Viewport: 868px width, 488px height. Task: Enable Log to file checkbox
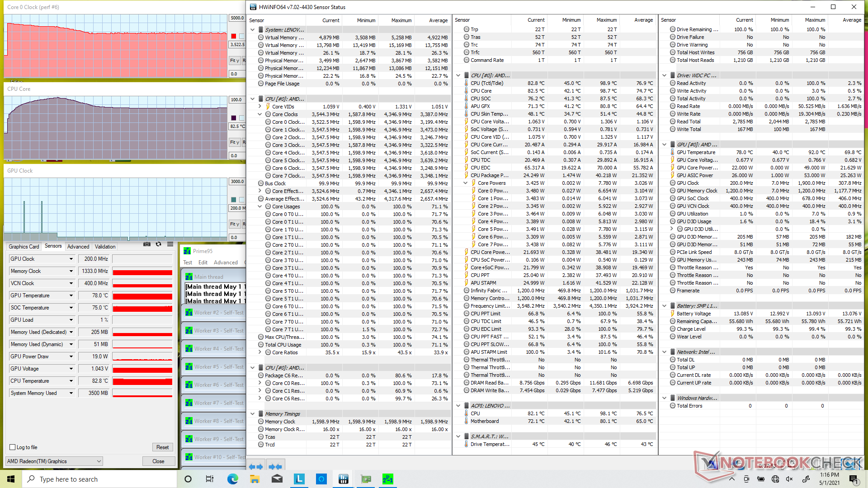[13, 447]
